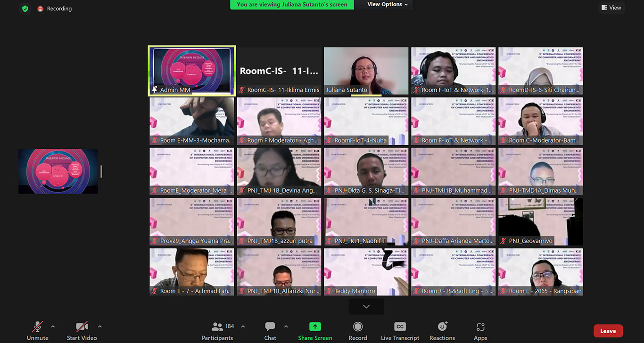Screen dimensions: 644x343
Task: Show next page of video tiles
Action: (x=366, y=307)
